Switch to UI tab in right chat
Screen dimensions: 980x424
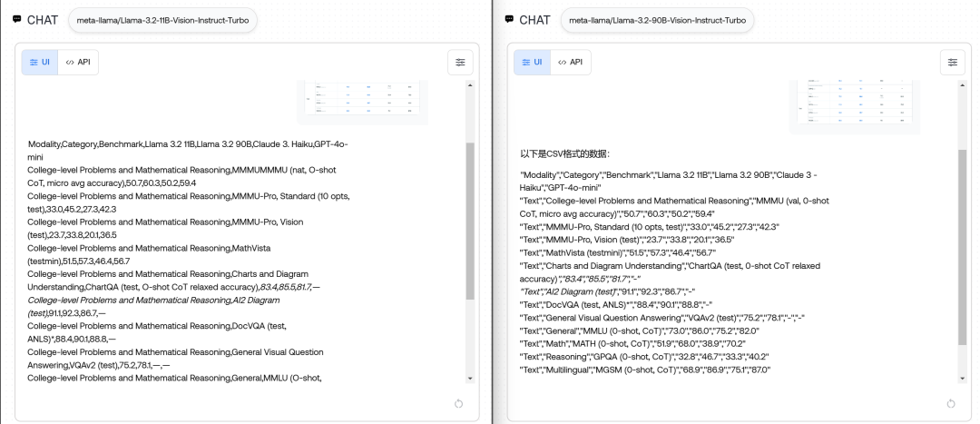click(533, 63)
